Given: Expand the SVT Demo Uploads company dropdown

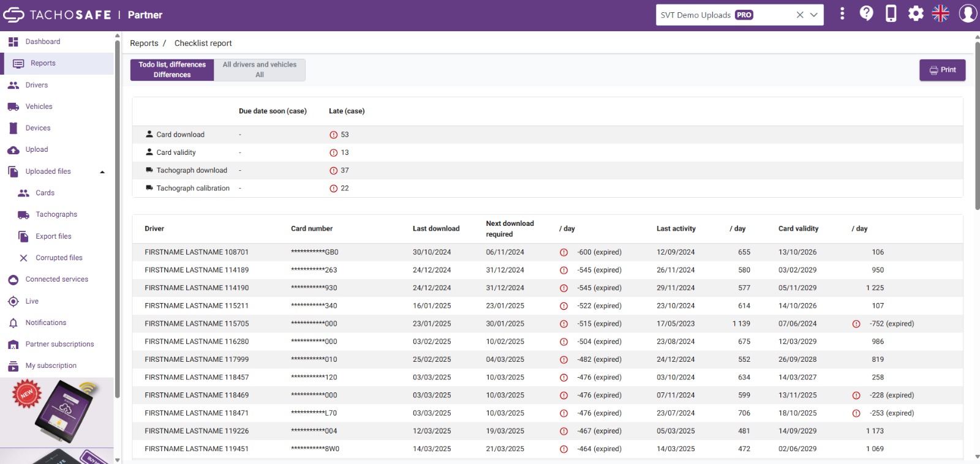Looking at the screenshot, I should pos(814,15).
